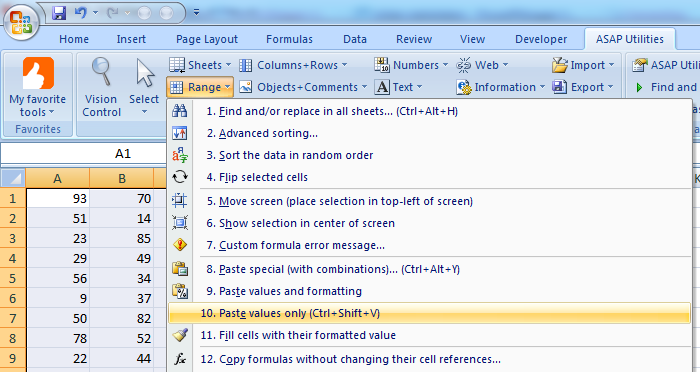
Task: Select row 1 header
Action: (x=12, y=198)
